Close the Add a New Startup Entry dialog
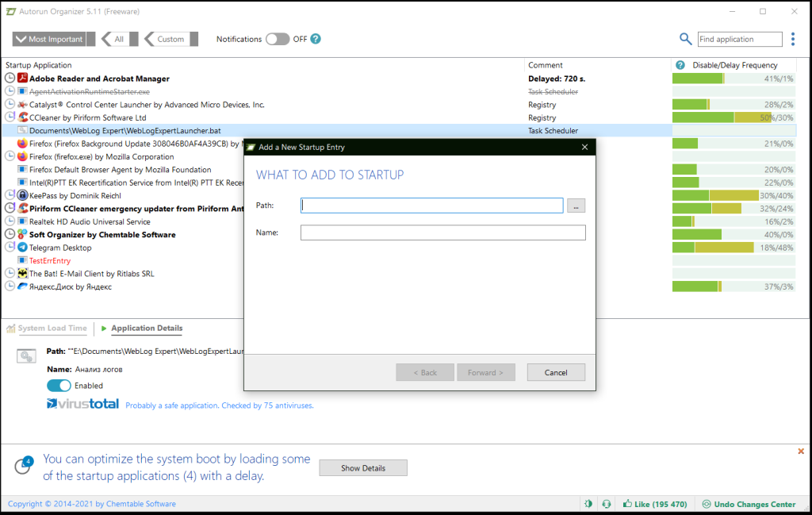 click(x=584, y=147)
